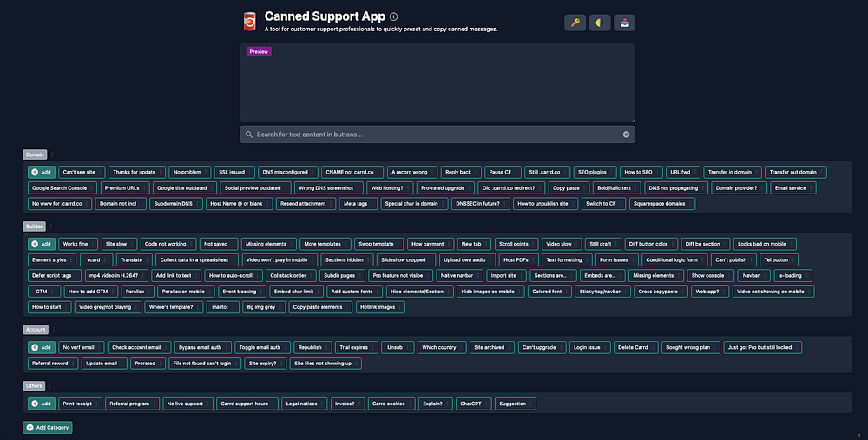
Task: Click the three-dot icon on Translate button
Action: click(x=148, y=260)
